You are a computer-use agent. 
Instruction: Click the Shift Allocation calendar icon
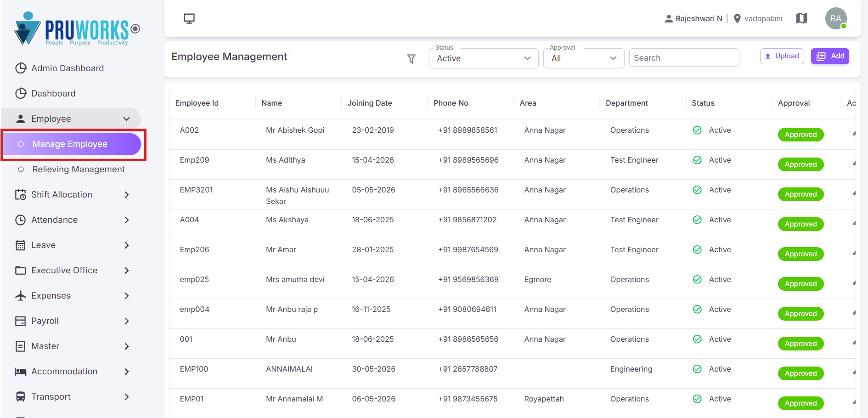pos(21,194)
